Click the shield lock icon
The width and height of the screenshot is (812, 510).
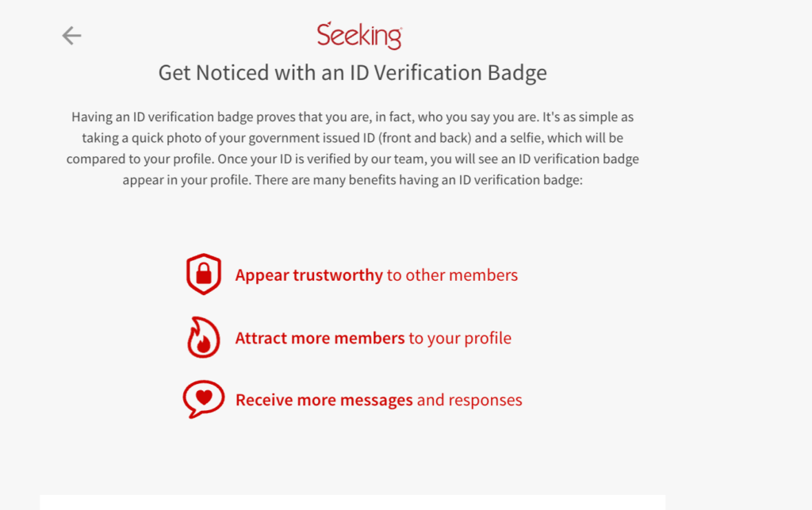pyautogui.click(x=203, y=274)
